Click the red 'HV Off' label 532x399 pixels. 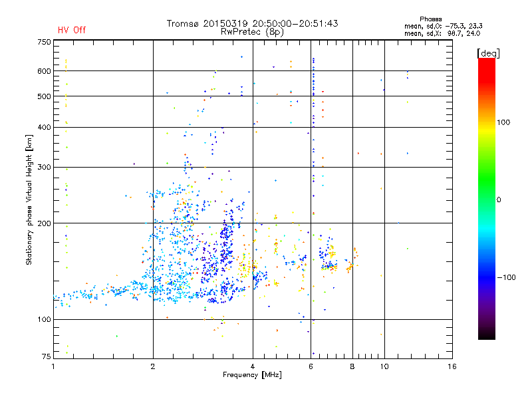pyautogui.click(x=72, y=30)
